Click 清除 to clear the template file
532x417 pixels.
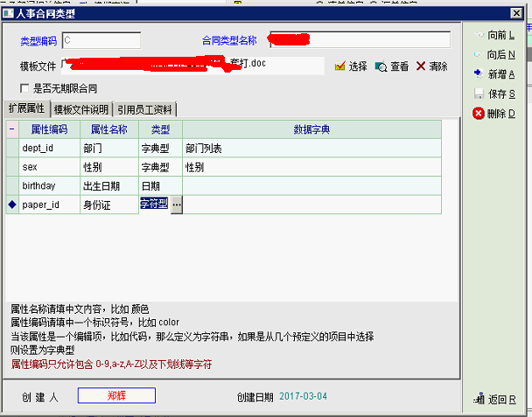(x=431, y=66)
